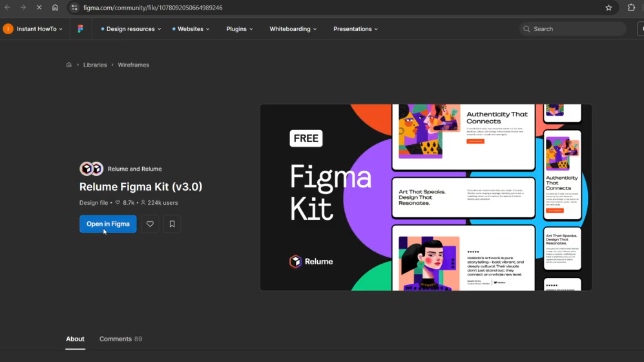Stop loading the page
Viewport: 644px width, 362px height.
(39, 8)
